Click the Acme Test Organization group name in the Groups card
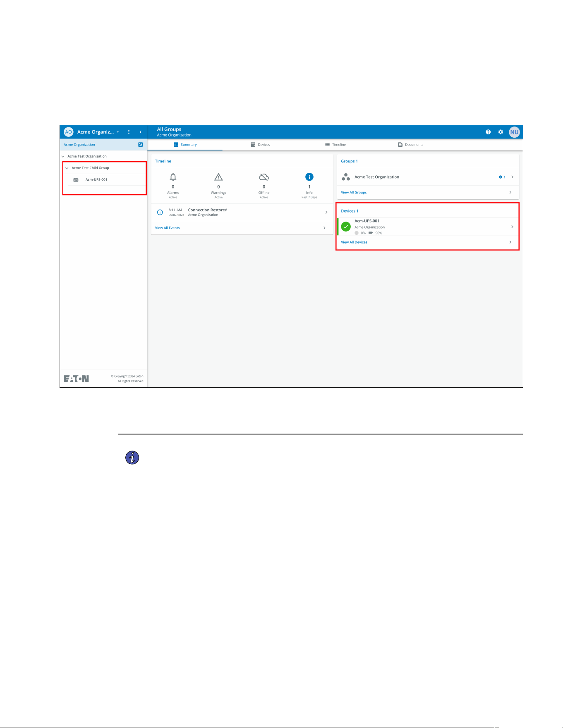Image resolution: width=563 pixels, height=728 pixels. click(x=377, y=177)
